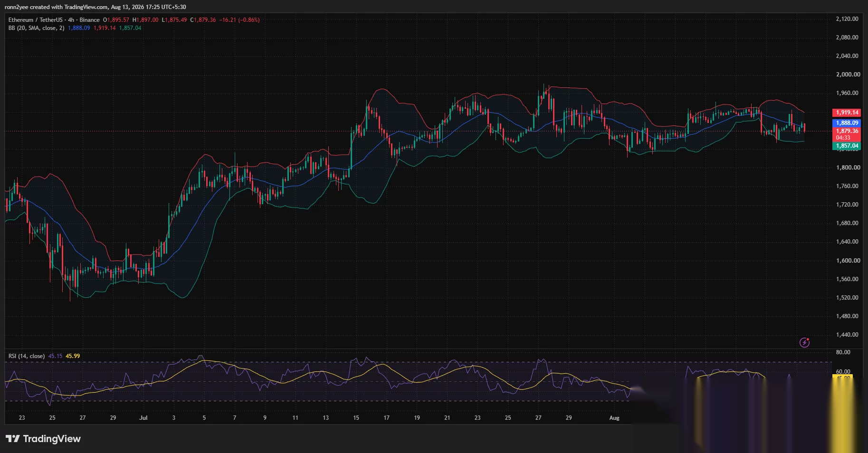868x453 pixels.
Task: Click the close price value C1,879.36 in legend
Action: coord(203,20)
